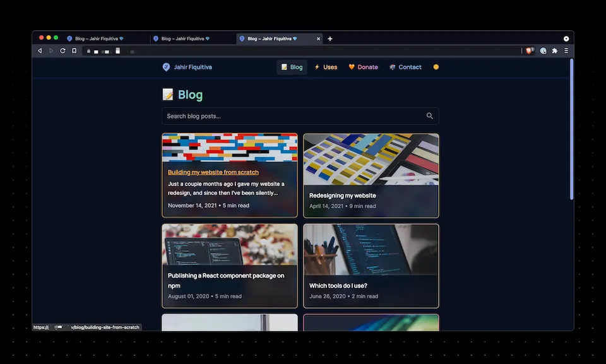Open "Building my website from scratch" post link
The image size is (606, 364).
(213, 172)
